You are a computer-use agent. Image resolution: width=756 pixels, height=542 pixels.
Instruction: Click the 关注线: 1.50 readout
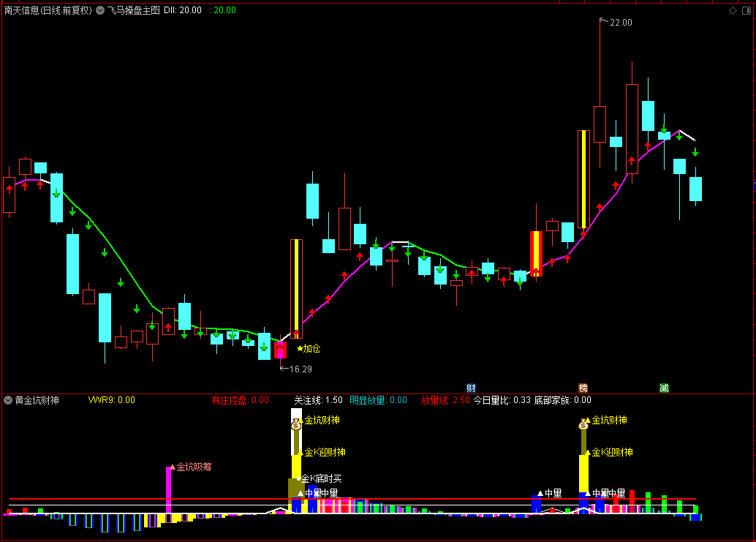319,400
